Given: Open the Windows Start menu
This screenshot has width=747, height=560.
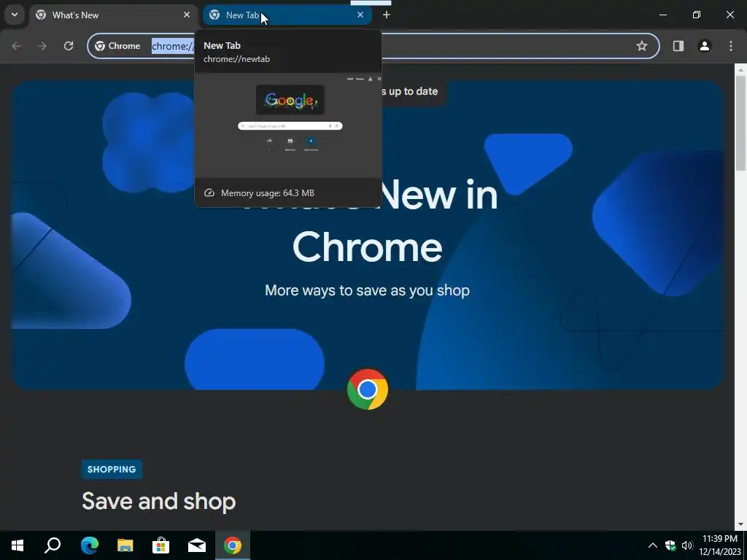Looking at the screenshot, I should (18, 545).
